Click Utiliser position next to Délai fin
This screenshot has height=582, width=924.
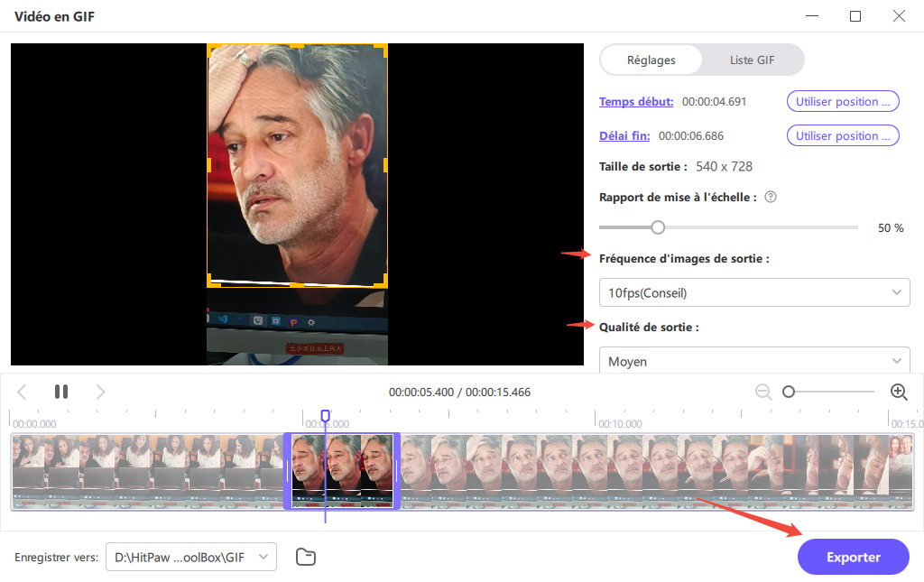tap(843, 135)
